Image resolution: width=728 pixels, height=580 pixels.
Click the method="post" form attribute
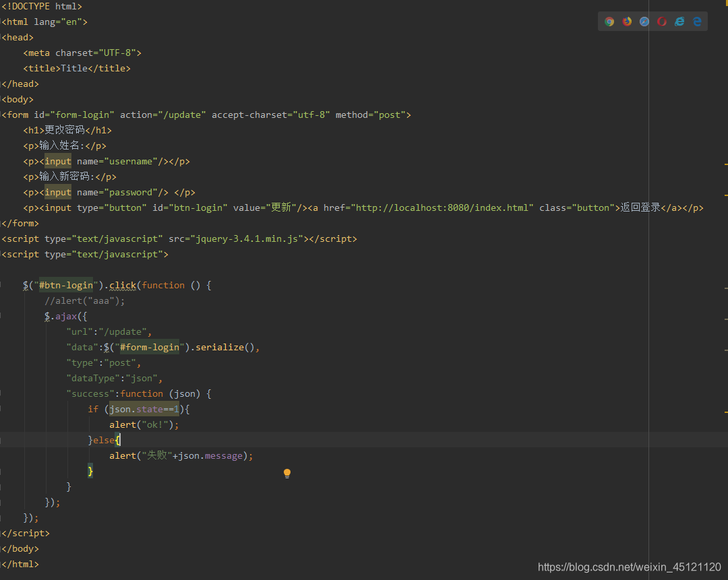click(371, 115)
